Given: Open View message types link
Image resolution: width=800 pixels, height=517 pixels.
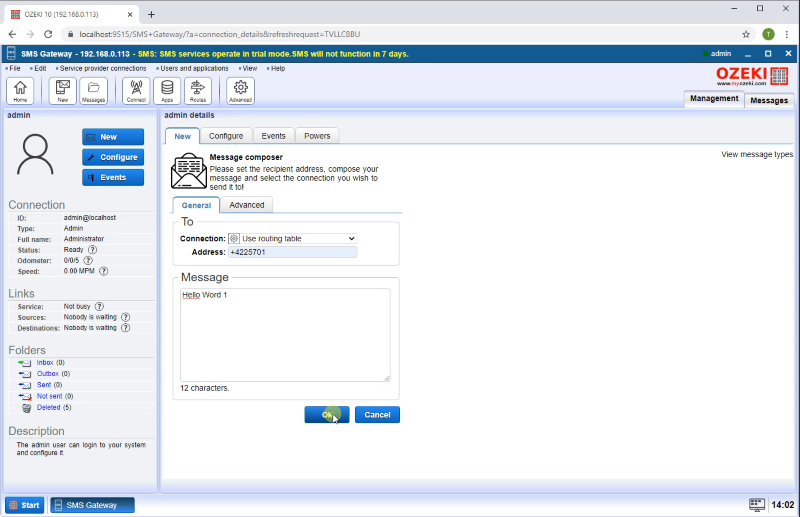Looking at the screenshot, I should 757,154.
